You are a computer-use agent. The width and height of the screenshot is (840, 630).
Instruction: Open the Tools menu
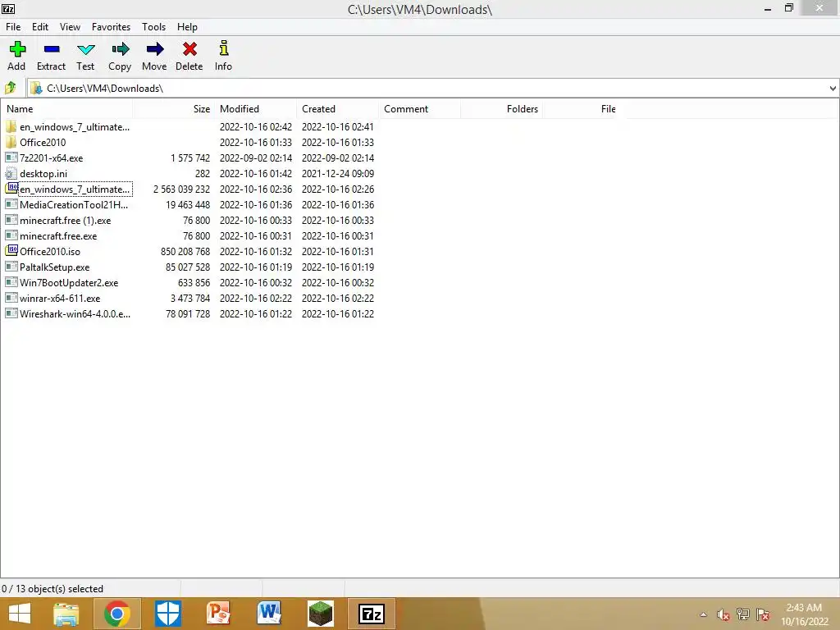coord(153,27)
